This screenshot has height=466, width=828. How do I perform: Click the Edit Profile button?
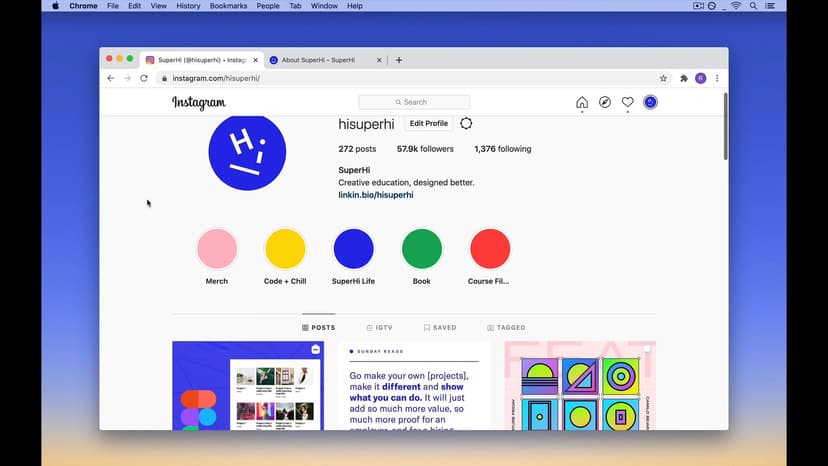coord(429,124)
